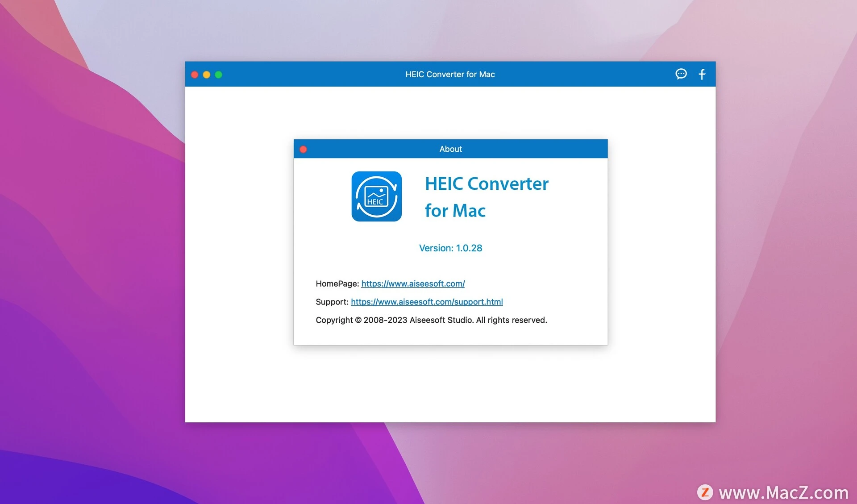Visit the Facebook page via the f icon
857x504 pixels.
pos(702,74)
